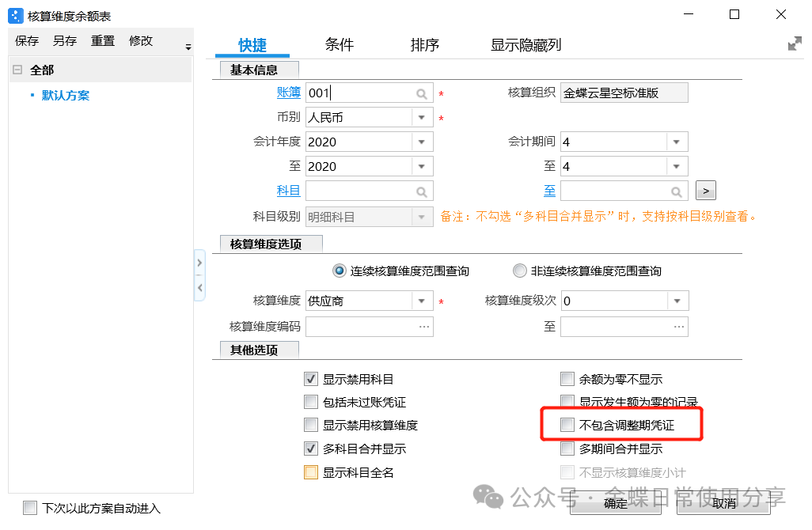Image resolution: width=812 pixels, height=530 pixels.
Task: Enable the 不包含调整期凭证 checkbox
Action: [567, 426]
